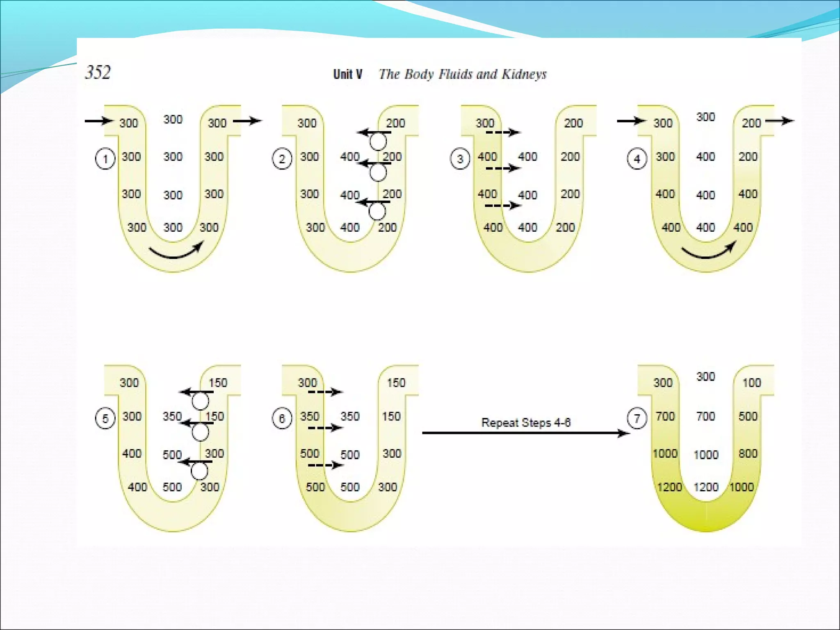This screenshot has height=630, width=840.
Task: Click the circled step 5 marker
Action: tap(105, 418)
